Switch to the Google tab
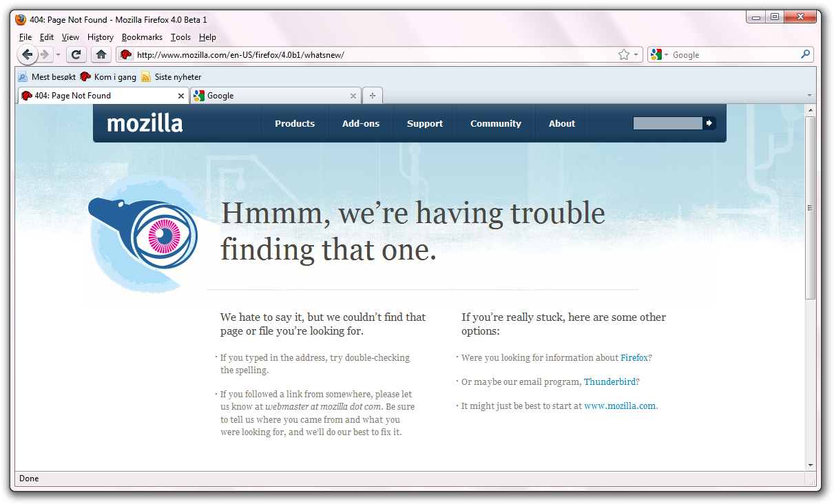This screenshot has height=504, width=834. [x=276, y=96]
